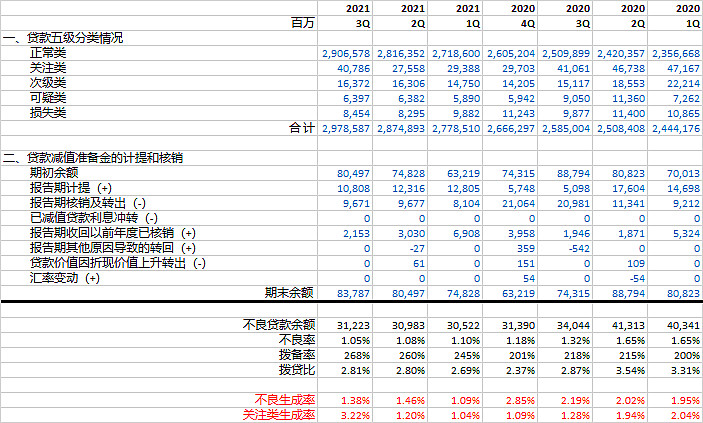Select cell value 1.05%
This screenshot has width=703, height=423.
pos(356,341)
